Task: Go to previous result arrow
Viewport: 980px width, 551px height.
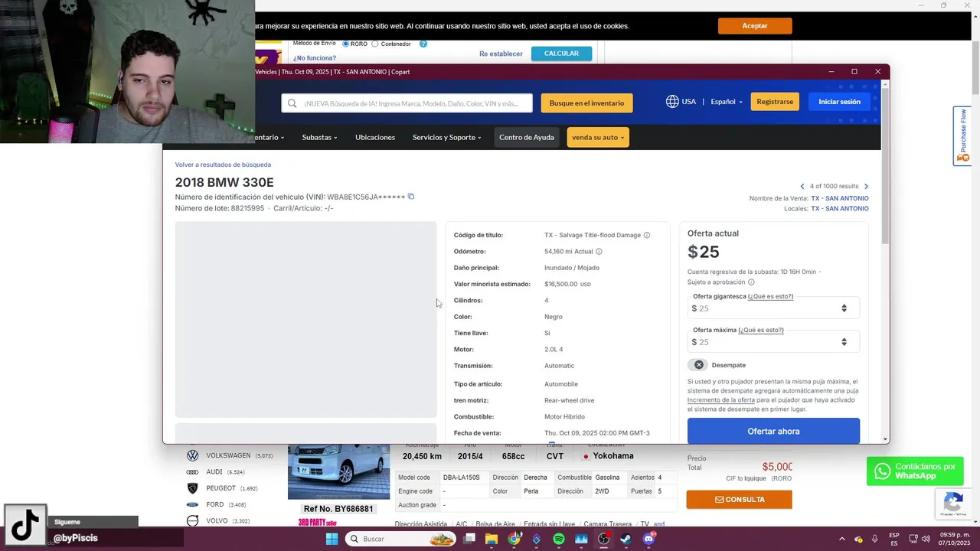Action: [x=802, y=186]
